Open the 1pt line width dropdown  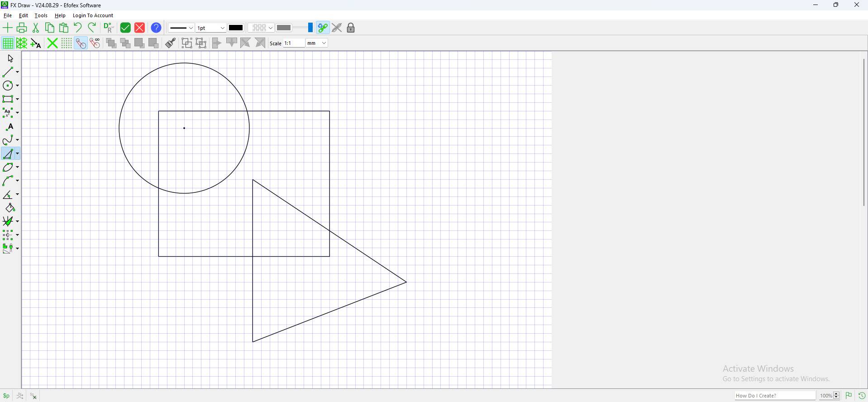tap(211, 28)
